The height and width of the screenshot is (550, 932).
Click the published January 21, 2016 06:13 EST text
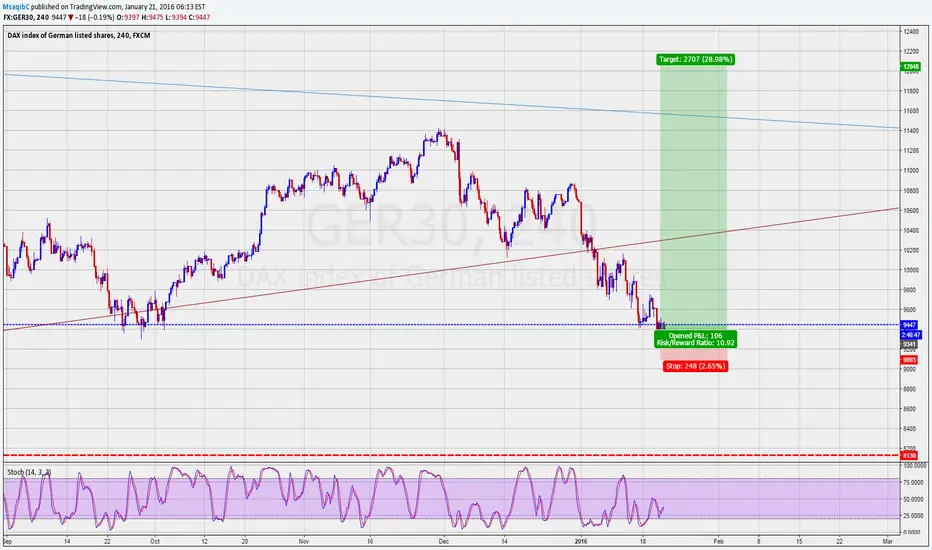118,7
